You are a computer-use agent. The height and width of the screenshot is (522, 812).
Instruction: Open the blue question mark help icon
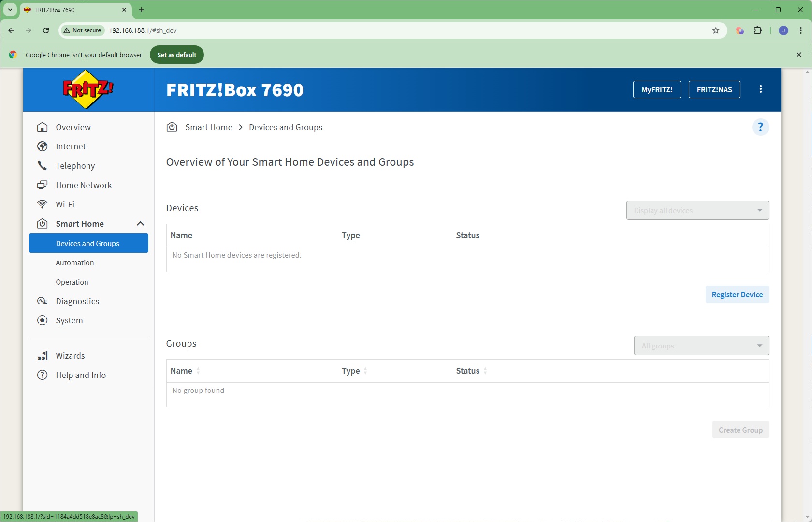coord(760,127)
